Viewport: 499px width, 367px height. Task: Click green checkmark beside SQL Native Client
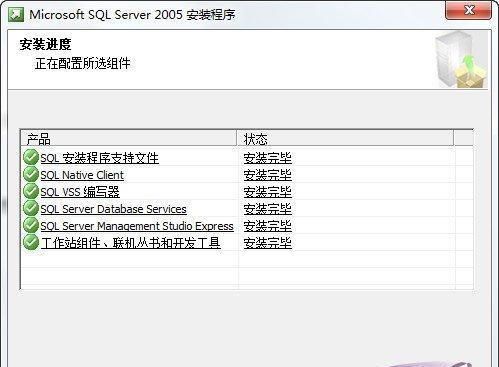pos(31,174)
